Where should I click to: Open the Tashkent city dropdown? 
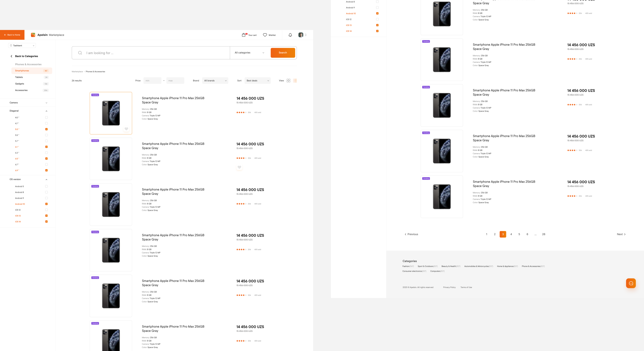point(22,45)
